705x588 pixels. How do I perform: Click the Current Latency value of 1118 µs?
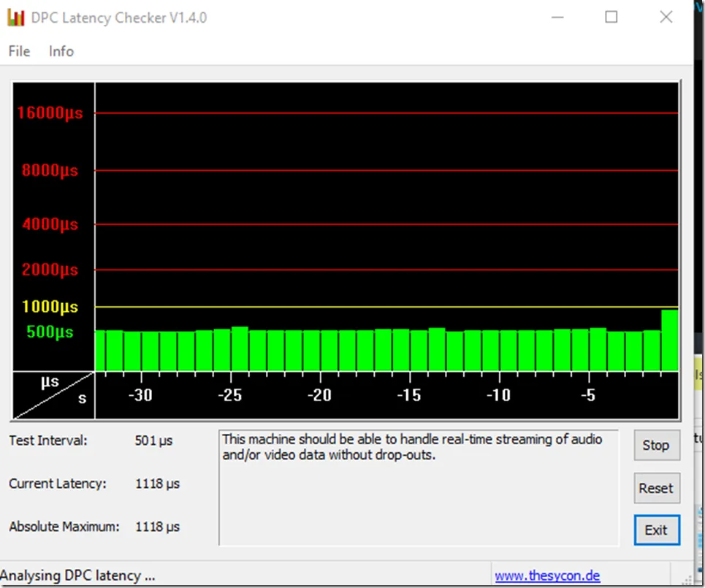click(157, 484)
